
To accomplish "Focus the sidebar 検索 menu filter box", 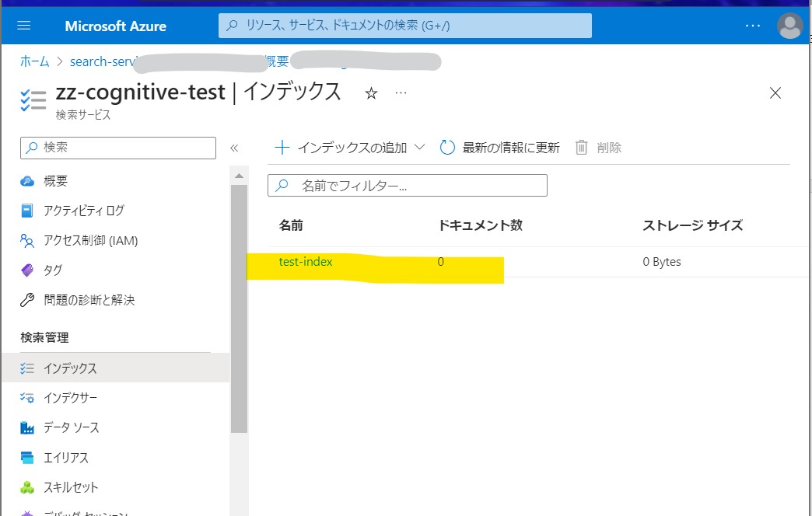I will pyautogui.click(x=118, y=148).
